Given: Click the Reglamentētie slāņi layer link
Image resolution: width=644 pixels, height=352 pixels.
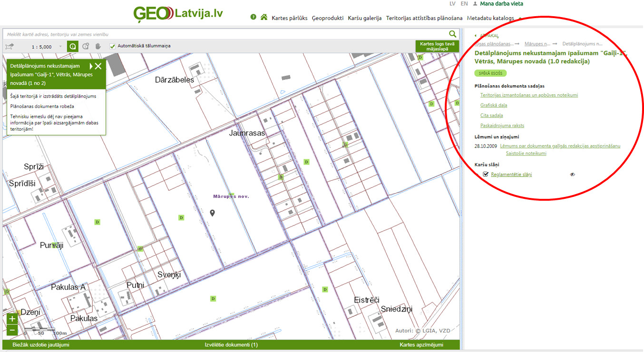Looking at the screenshot, I should click(x=511, y=175).
